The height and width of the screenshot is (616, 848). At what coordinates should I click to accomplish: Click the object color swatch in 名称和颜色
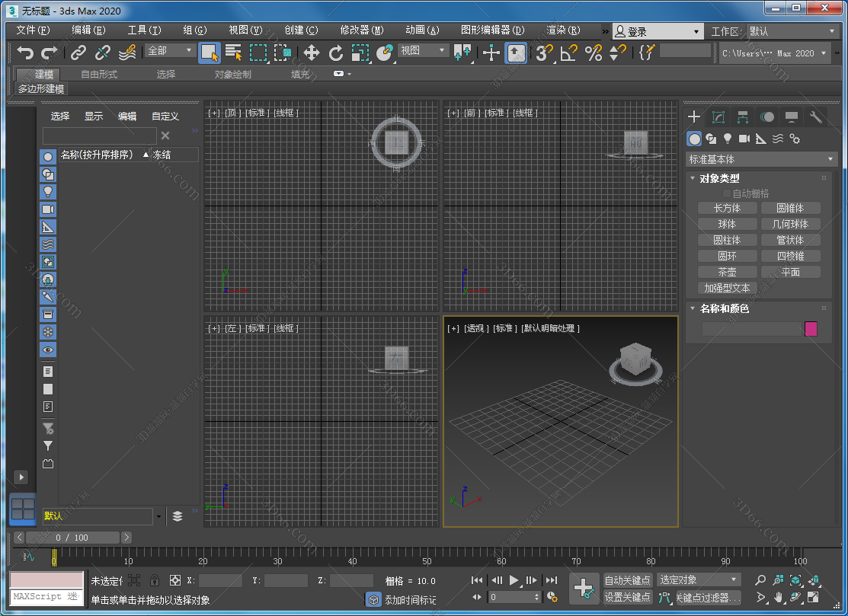click(811, 328)
